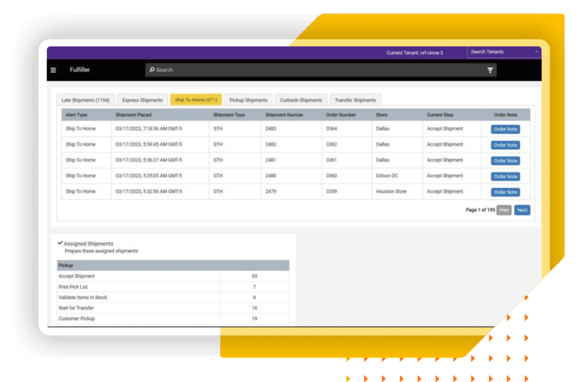Go to Next page of shipments
588x382 pixels.
point(522,210)
